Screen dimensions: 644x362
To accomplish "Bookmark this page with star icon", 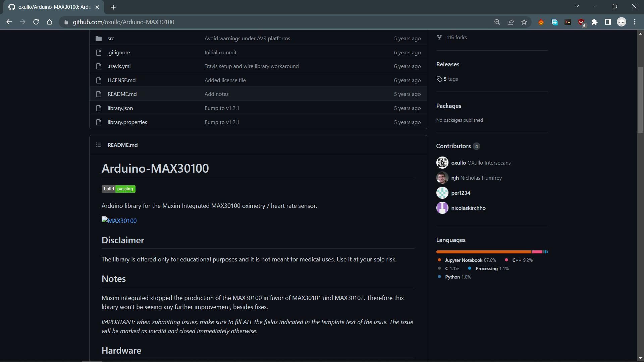I will point(524,22).
